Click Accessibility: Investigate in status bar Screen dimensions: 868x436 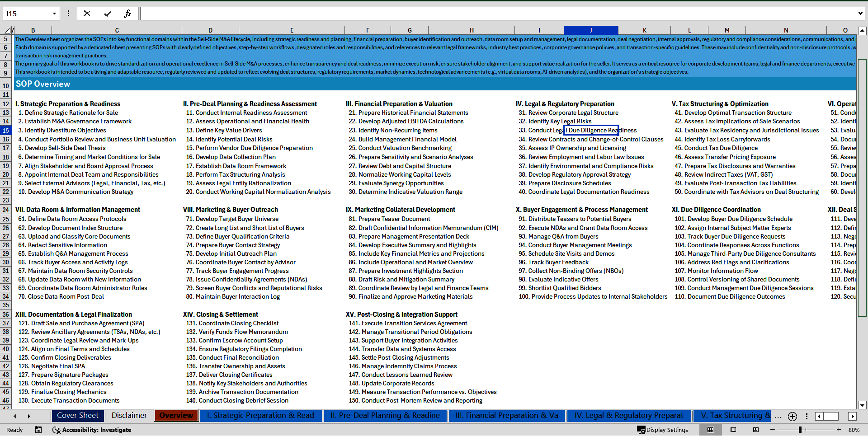tap(92, 430)
